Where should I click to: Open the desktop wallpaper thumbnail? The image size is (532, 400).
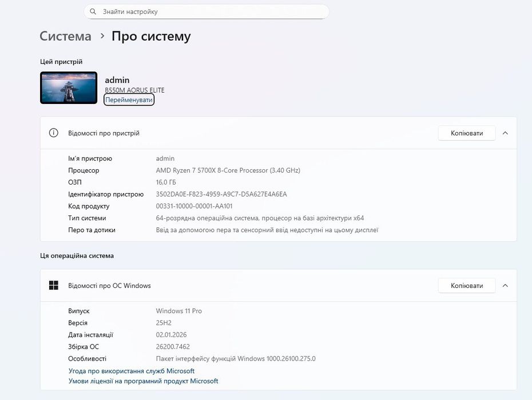point(69,87)
